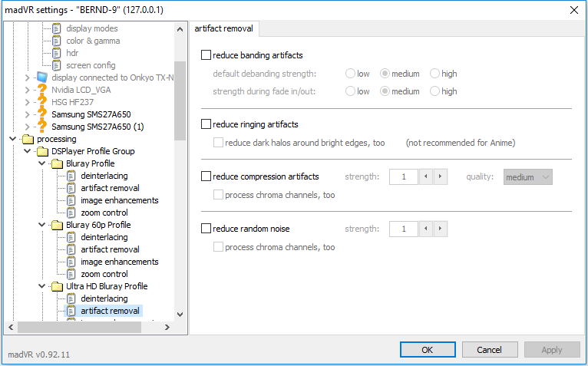Viewport: 588px width, 366px height.
Task: Turn on reduce random noise
Action: [206, 229]
